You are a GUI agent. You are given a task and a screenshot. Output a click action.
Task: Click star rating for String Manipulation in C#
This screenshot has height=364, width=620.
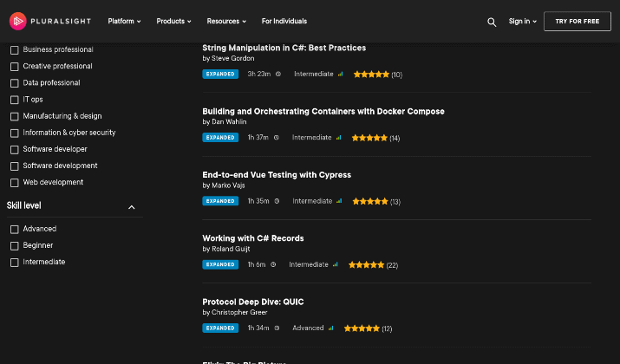(371, 75)
